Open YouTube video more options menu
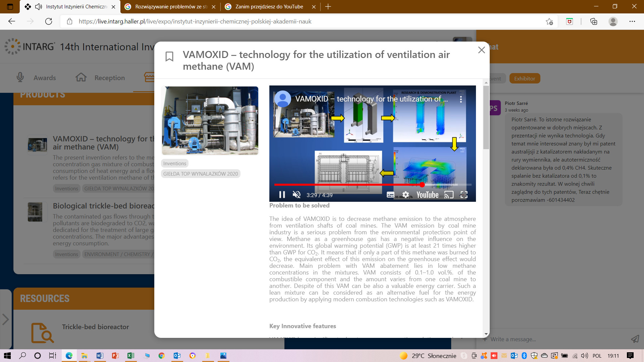This screenshot has width=644, height=362. (461, 99)
